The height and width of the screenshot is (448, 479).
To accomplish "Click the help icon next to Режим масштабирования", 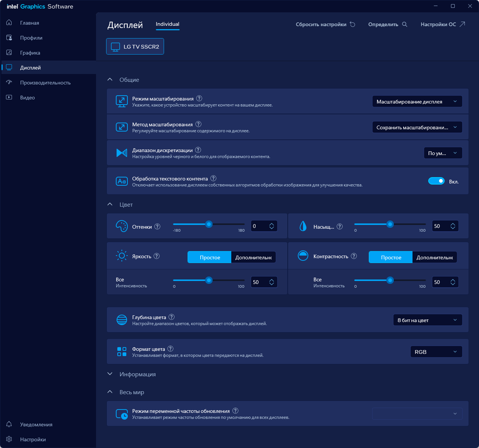I will (x=199, y=99).
